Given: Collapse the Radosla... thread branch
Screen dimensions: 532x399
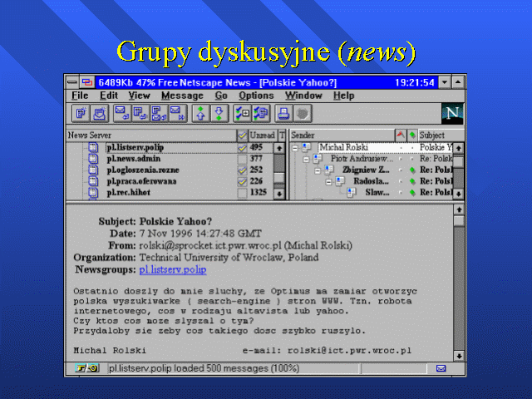Looking at the screenshot, I should [329, 182].
